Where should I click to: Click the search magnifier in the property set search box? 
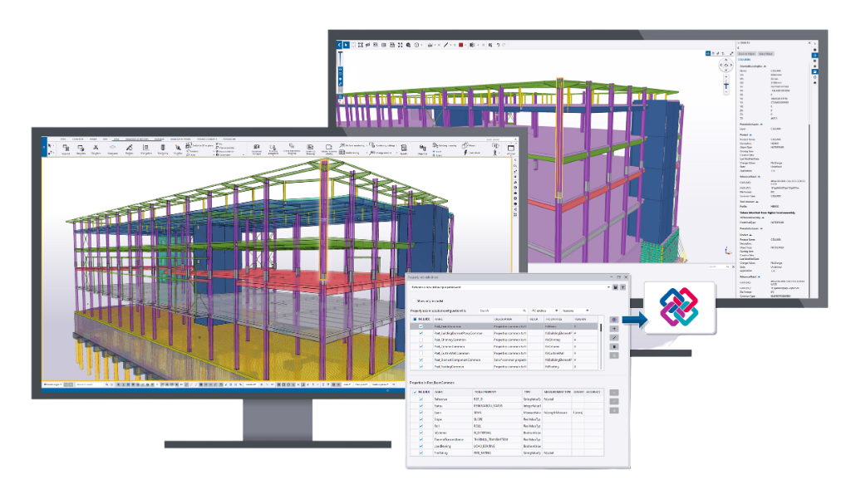pos(524,311)
